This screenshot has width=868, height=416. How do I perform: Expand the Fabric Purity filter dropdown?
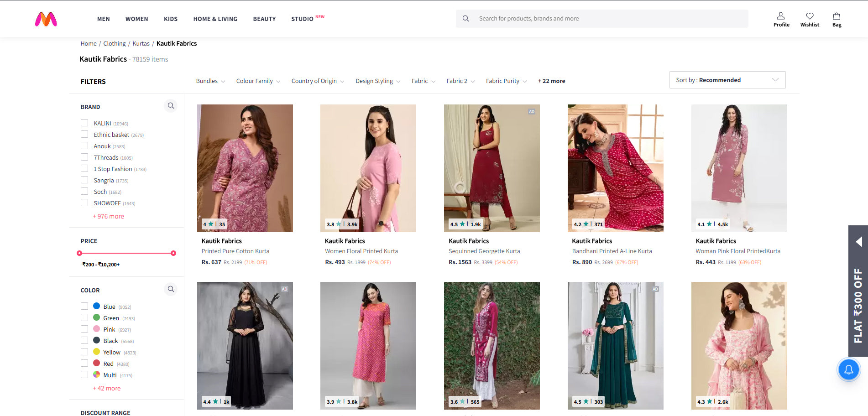click(x=506, y=81)
